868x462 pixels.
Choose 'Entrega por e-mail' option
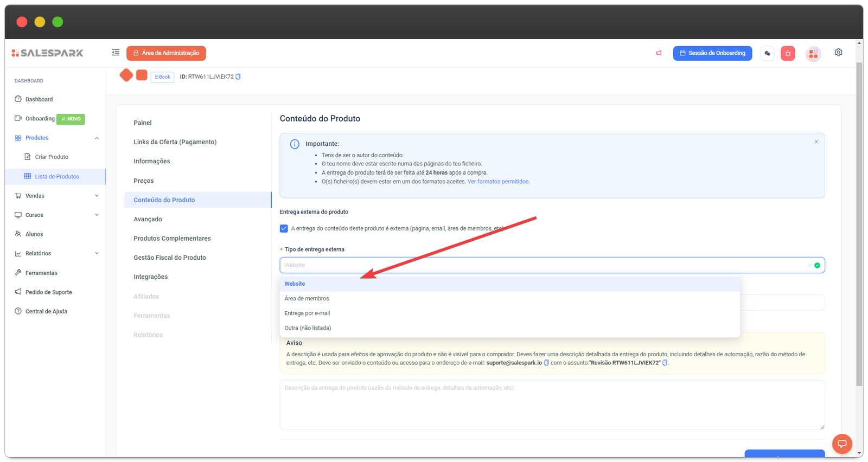coord(307,313)
